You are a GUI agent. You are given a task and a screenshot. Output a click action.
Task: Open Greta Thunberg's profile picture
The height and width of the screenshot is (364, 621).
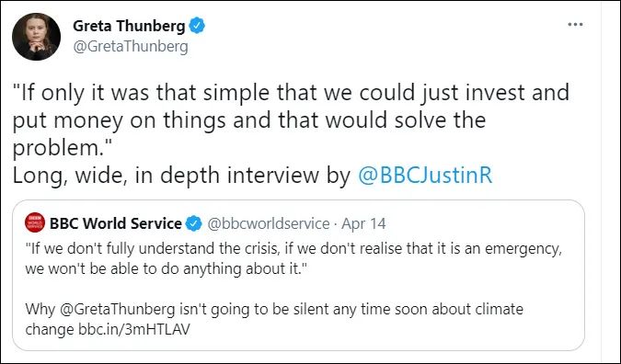point(37,37)
